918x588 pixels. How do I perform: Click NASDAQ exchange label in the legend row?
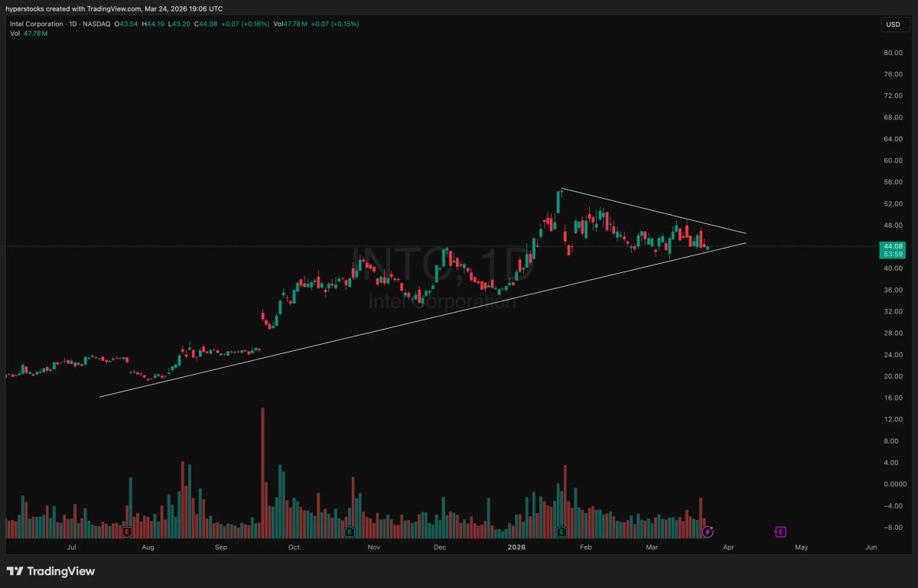(x=96, y=24)
